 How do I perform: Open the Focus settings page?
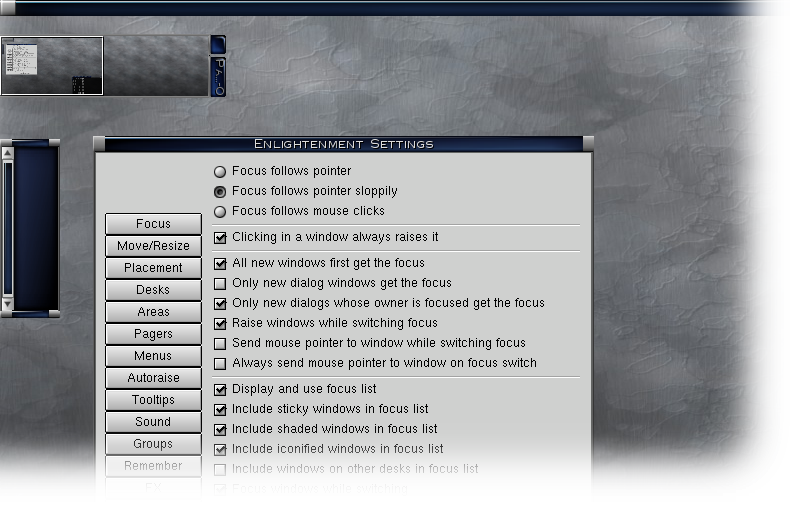(x=153, y=224)
